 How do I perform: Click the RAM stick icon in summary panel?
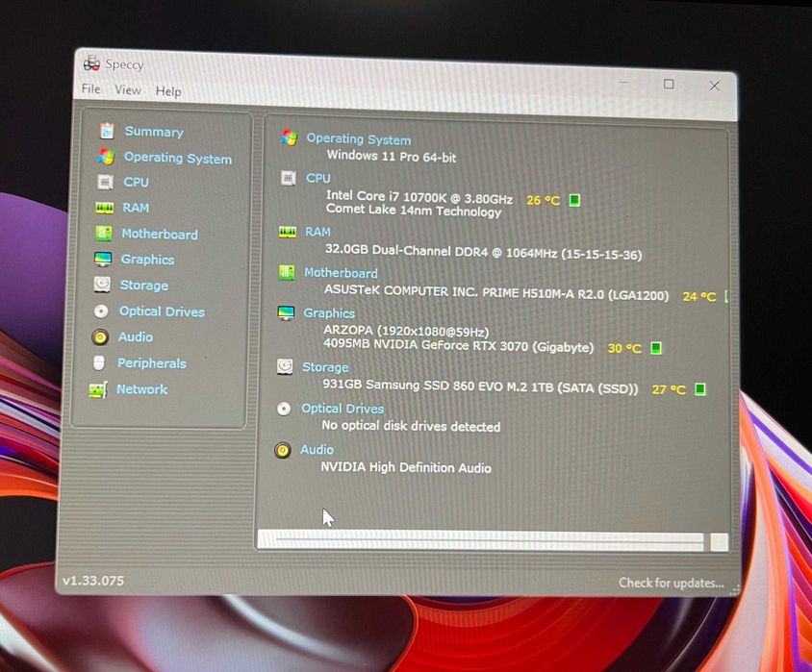tap(288, 232)
